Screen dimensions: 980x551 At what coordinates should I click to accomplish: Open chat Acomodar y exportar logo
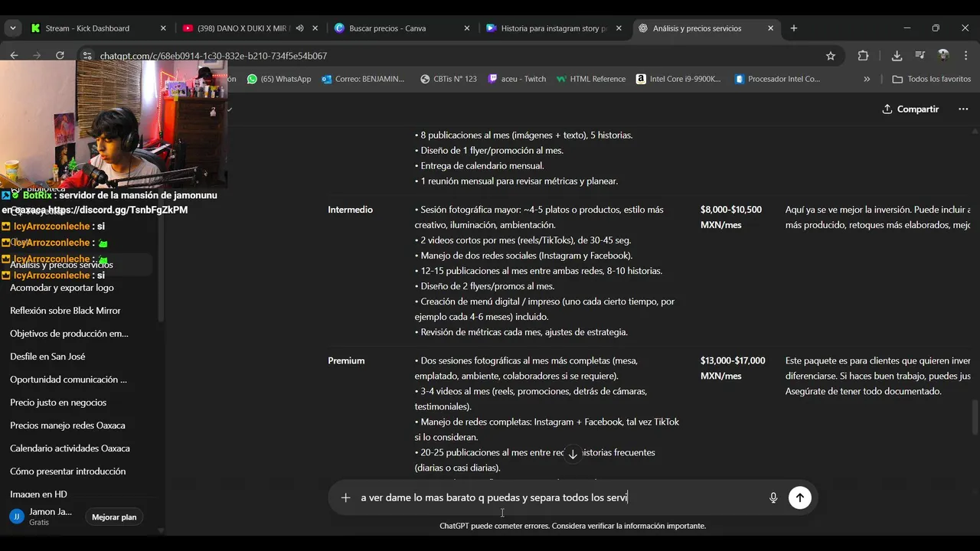pyautogui.click(x=62, y=288)
